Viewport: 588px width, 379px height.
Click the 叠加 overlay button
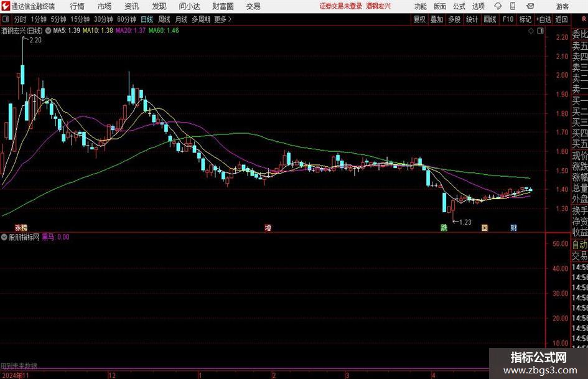pos(437,19)
